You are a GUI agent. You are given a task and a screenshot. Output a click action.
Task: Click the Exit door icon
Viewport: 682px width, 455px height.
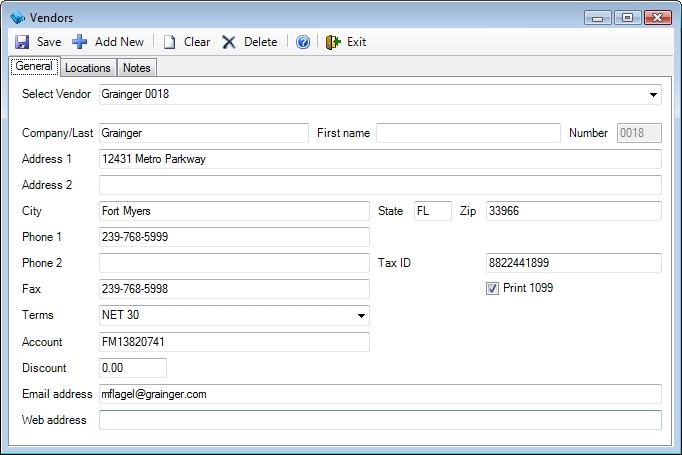tap(333, 42)
